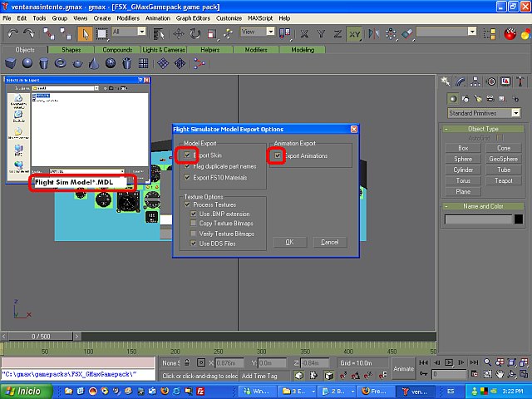Uncheck the Export Skin checkbox

tap(188, 155)
